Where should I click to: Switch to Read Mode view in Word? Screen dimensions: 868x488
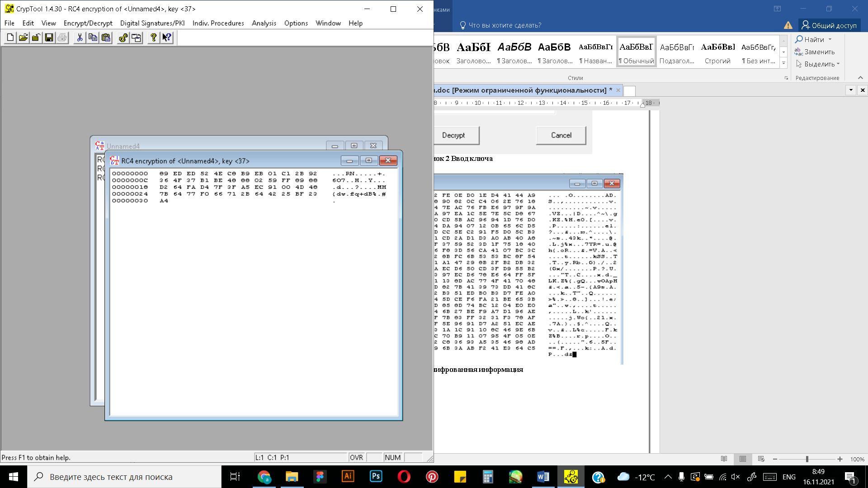pos(724,459)
